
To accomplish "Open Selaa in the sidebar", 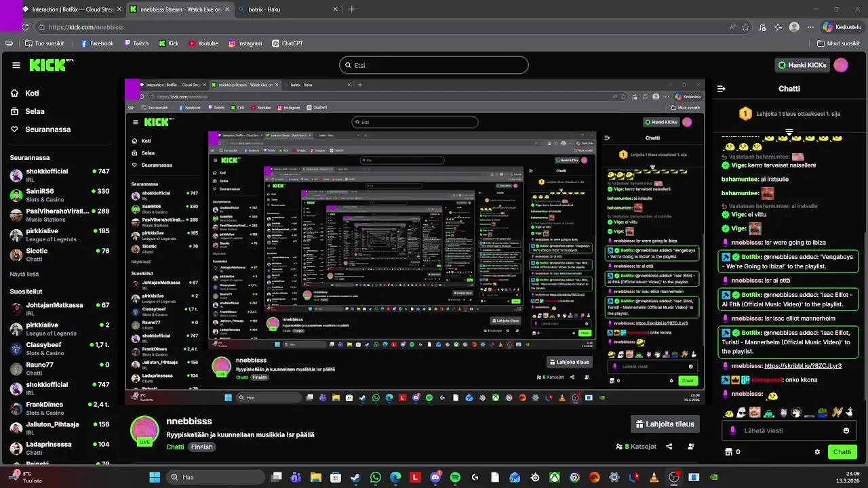I will (x=35, y=111).
